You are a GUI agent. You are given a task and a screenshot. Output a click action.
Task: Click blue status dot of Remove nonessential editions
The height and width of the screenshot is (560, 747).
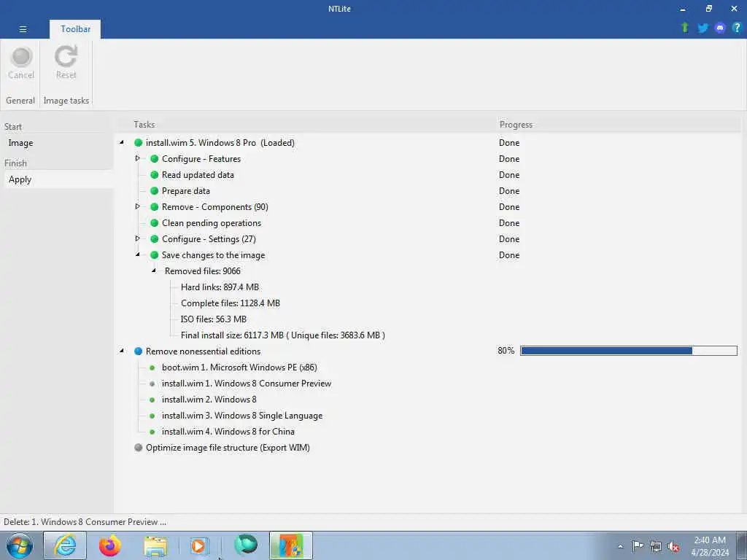pos(138,351)
